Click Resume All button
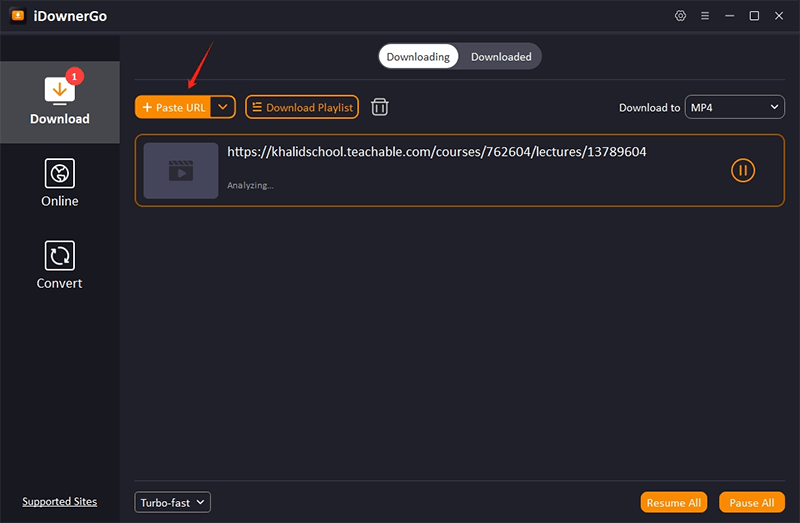Viewport: 800px width, 523px height. tap(674, 502)
